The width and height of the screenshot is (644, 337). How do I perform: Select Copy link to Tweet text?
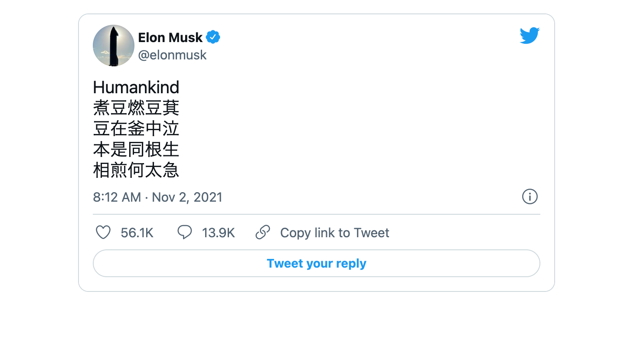tap(334, 233)
